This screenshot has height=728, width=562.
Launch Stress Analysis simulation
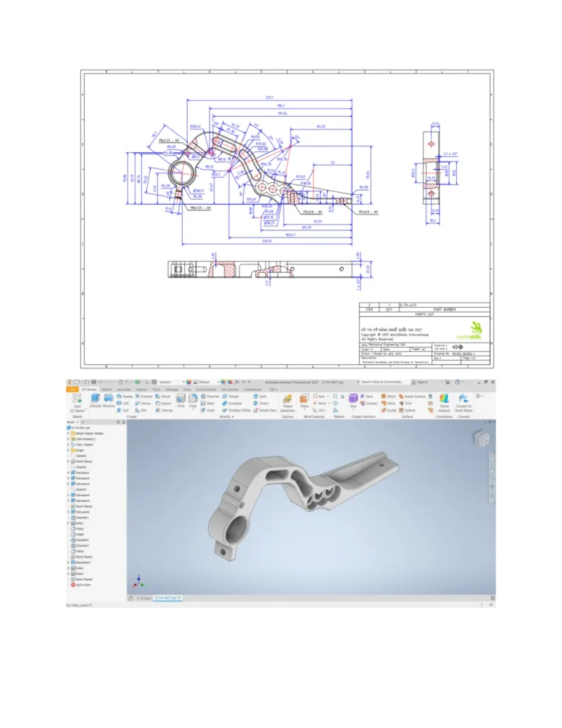tap(444, 401)
